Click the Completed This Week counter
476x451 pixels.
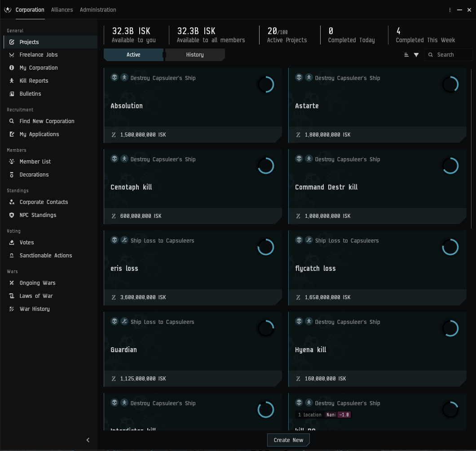tap(425, 35)
